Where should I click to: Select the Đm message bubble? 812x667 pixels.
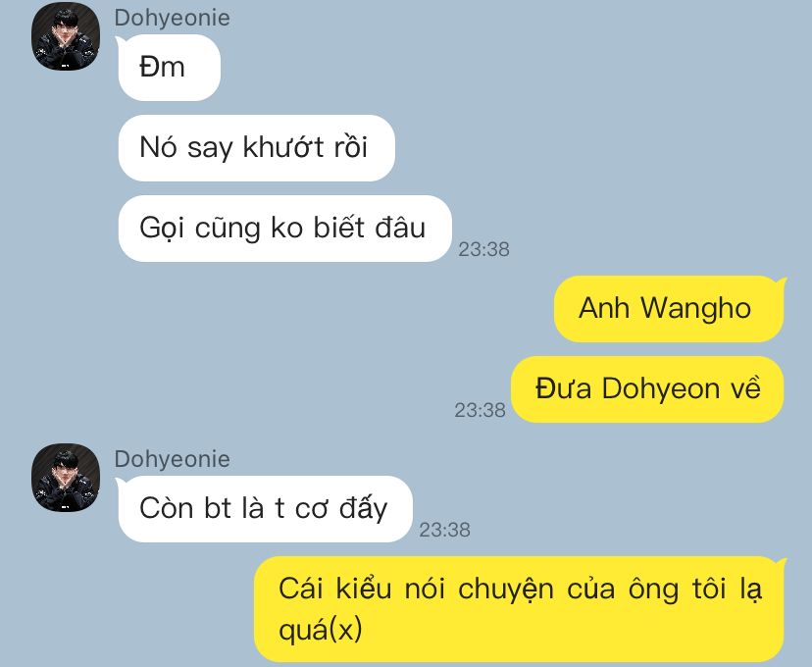(170, 68)
